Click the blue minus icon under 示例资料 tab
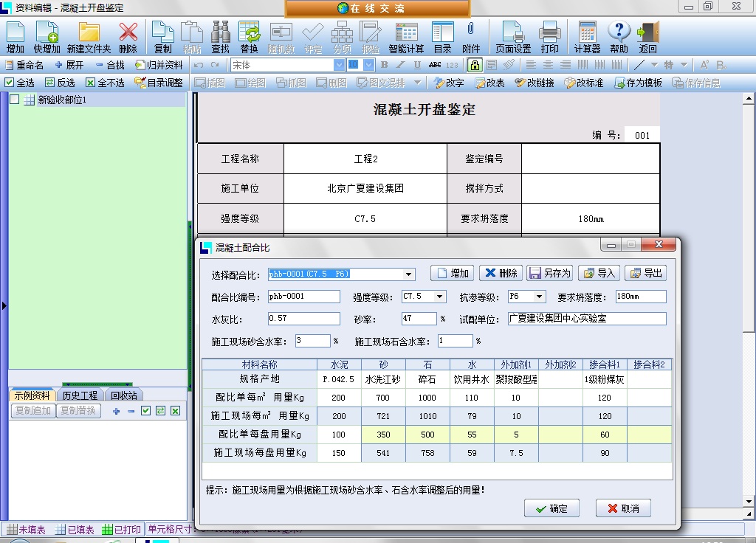This screenshot has width=756, height=543. tap(131, 411)
